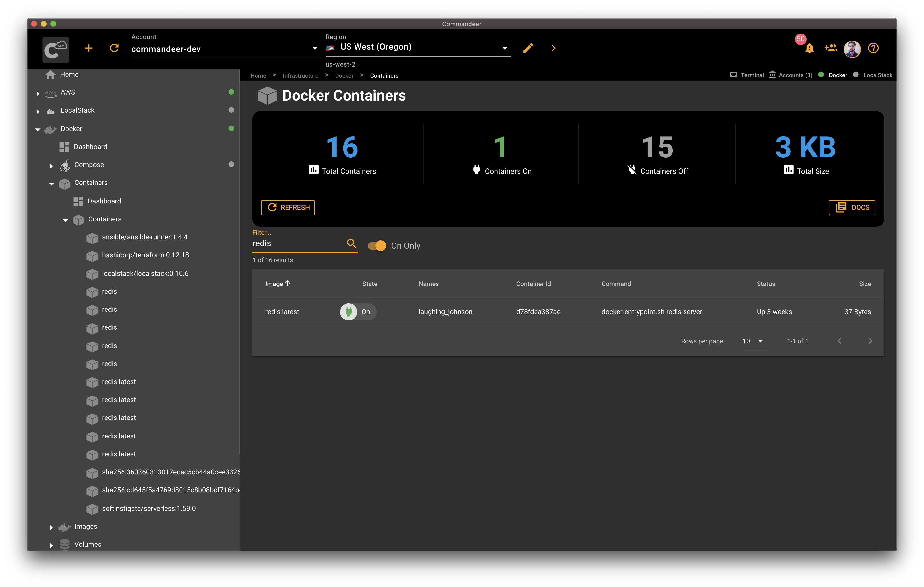Click the Compose octopus icon
Viewport: 924px width, 587px height.
point(65,166)
